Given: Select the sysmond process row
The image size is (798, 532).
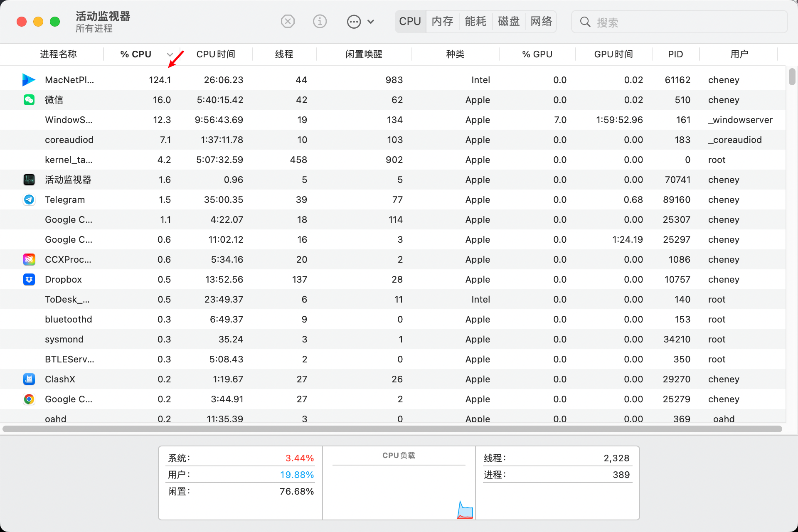Looking at the screenshot, I should pos(393,339).
